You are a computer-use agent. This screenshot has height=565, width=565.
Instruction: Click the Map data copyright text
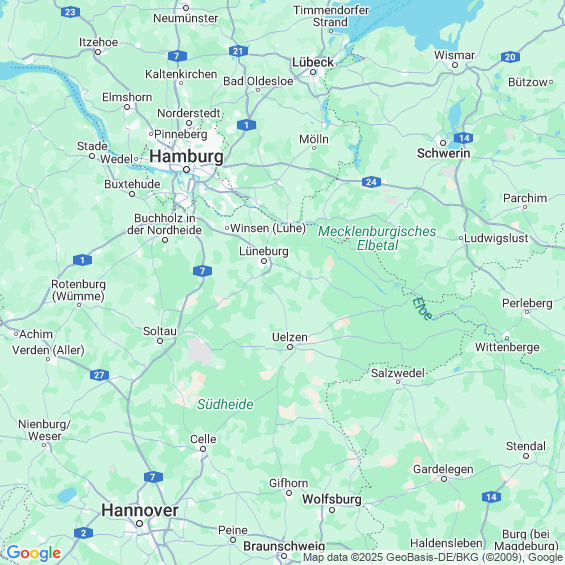point(433,557)
